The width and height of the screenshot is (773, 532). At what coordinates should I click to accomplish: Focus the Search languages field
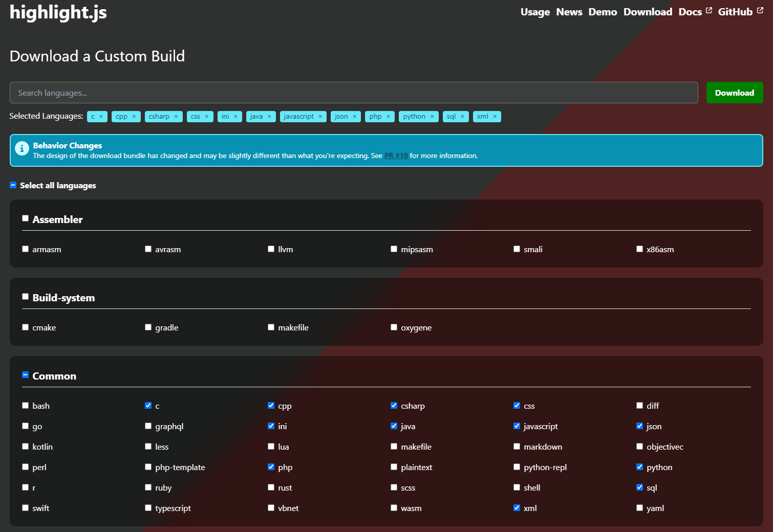354,93
